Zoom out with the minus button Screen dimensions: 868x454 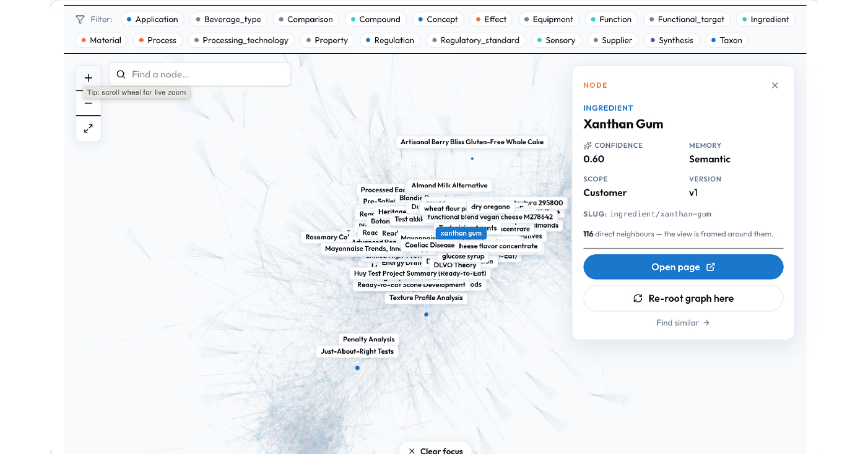pos(88,103)
